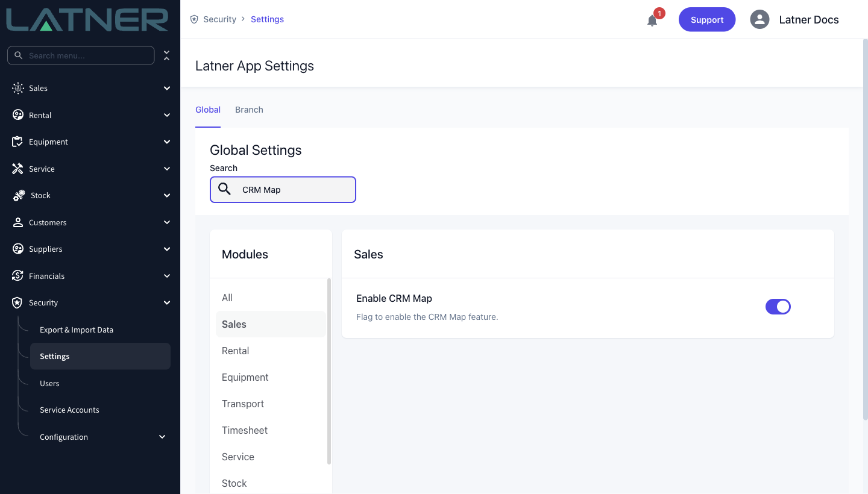The width and height of the screenshot is (868, 494).
Task: Click the Financials sidebar label
Action: point(46,276)
